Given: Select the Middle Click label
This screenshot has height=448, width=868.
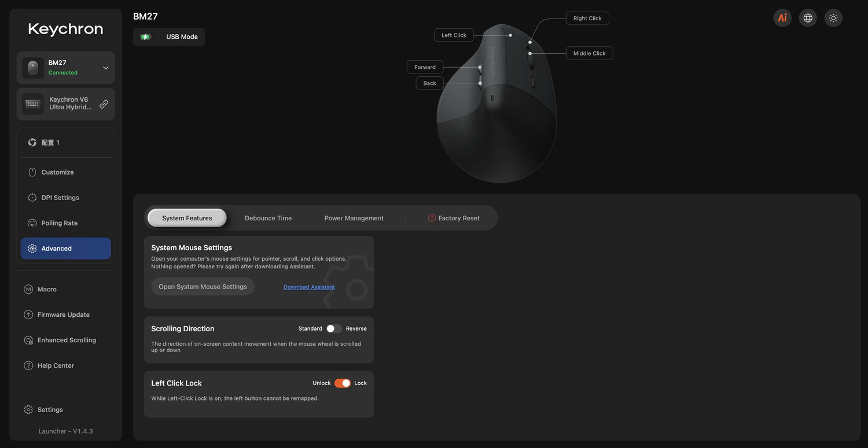Looking at the screenshot, I should click(x=589, y=53).
